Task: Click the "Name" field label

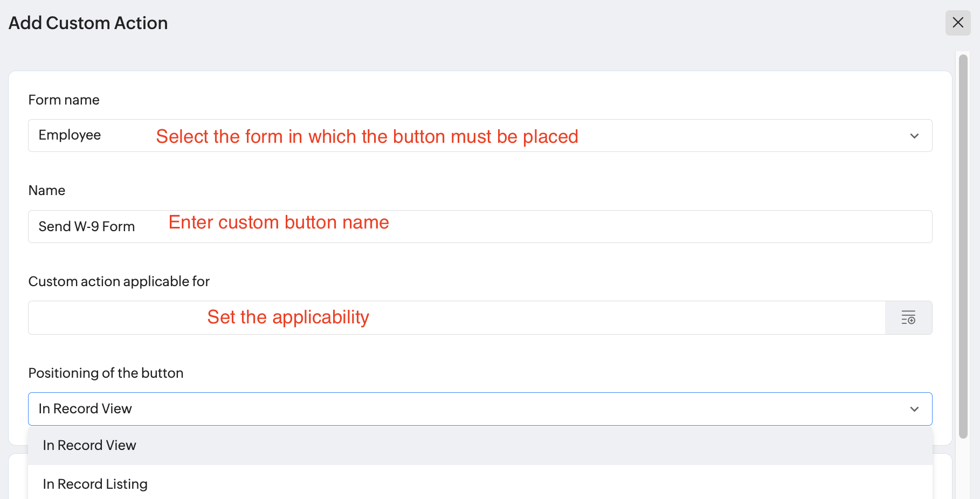Action: (x=47, y=191)
